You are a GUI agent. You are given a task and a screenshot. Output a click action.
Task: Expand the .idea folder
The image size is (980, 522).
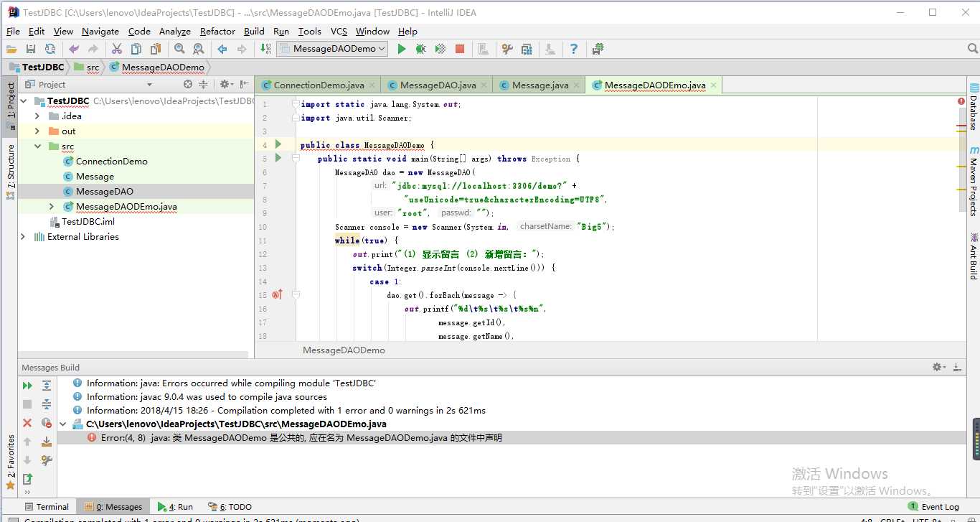37,116
